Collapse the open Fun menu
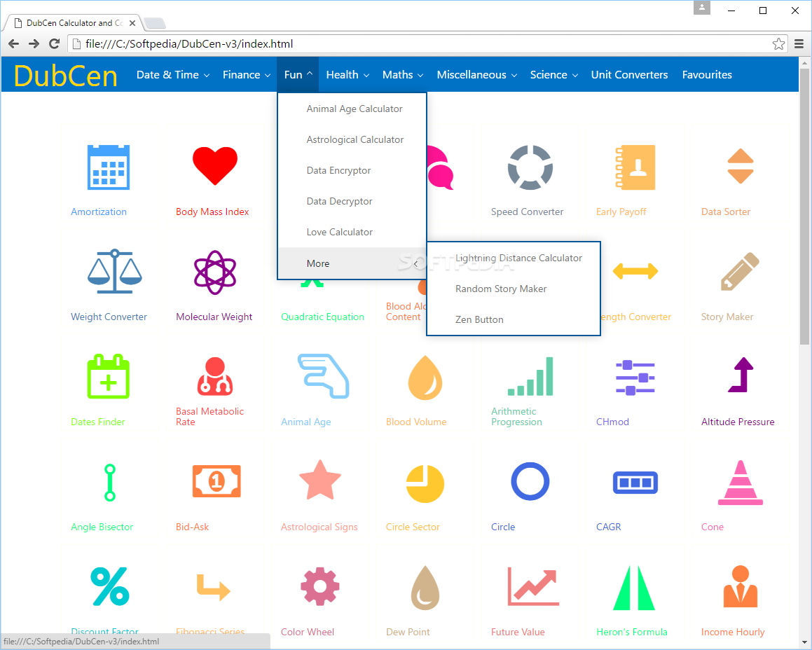 (x=298, y=74)
